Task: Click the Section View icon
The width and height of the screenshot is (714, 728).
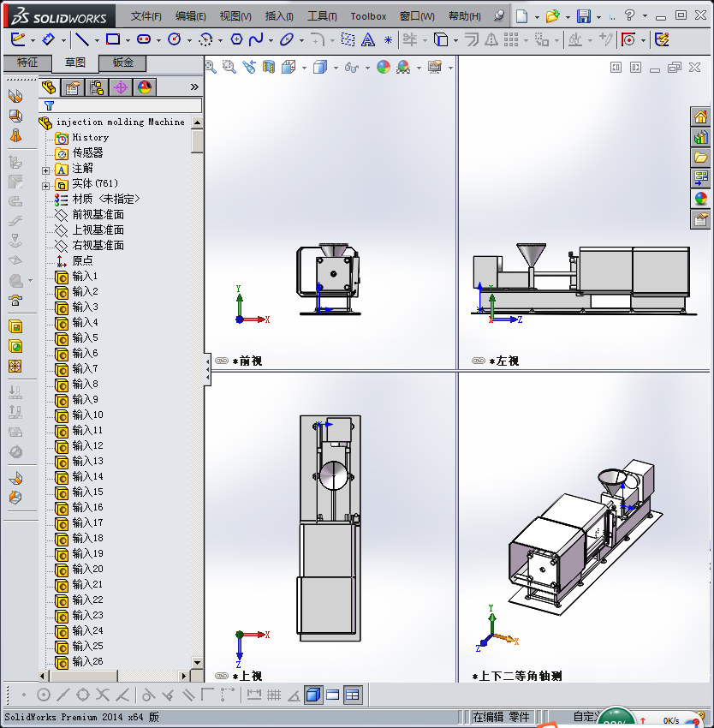Action: click(269, 68)
